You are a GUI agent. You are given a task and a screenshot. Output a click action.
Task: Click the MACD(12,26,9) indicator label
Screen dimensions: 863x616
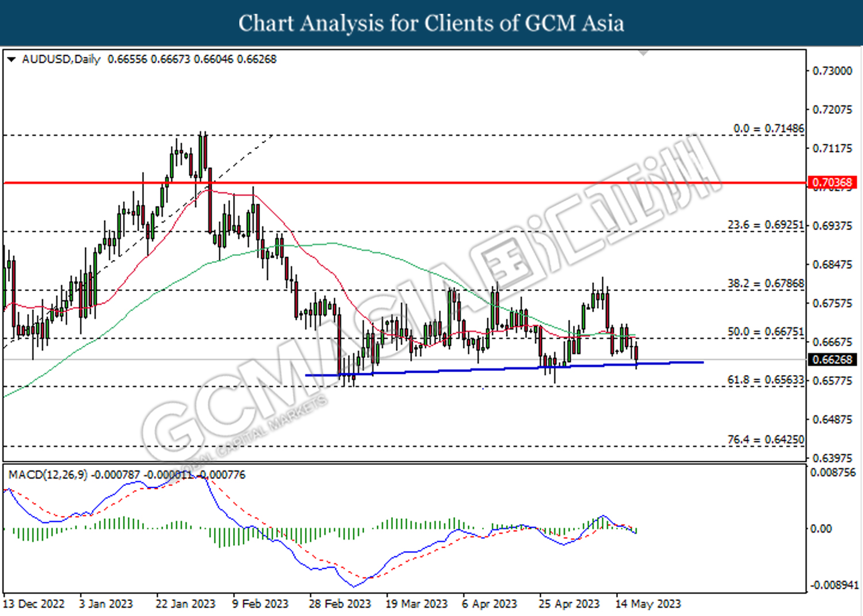(x=48, y=475)
